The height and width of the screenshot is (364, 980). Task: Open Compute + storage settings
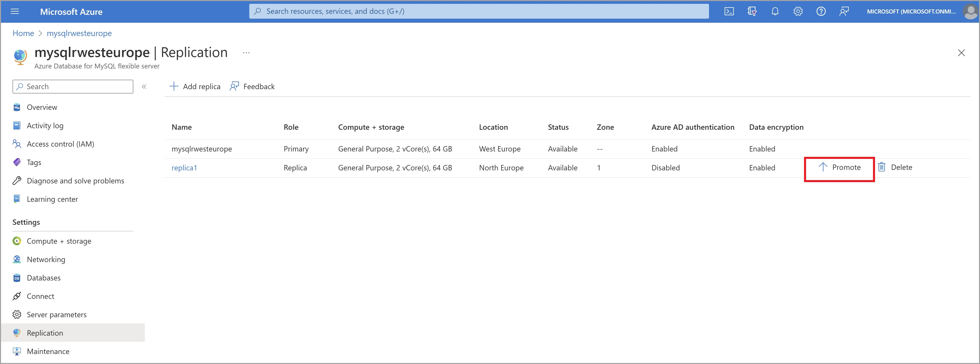(59, 241)
